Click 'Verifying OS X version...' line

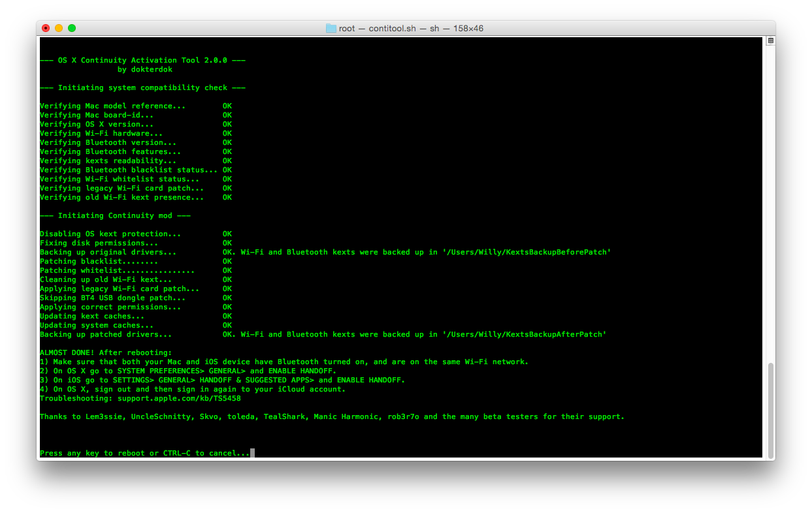coord(136,124)
